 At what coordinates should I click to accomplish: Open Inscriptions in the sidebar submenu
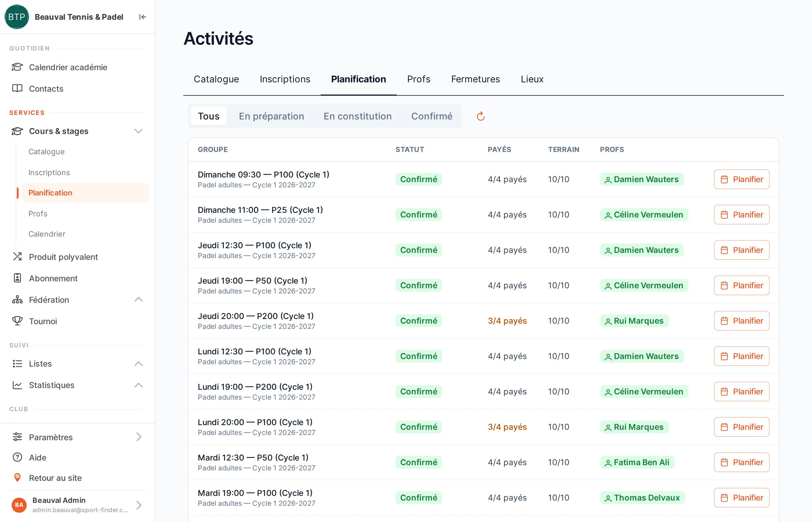[49, 173]
